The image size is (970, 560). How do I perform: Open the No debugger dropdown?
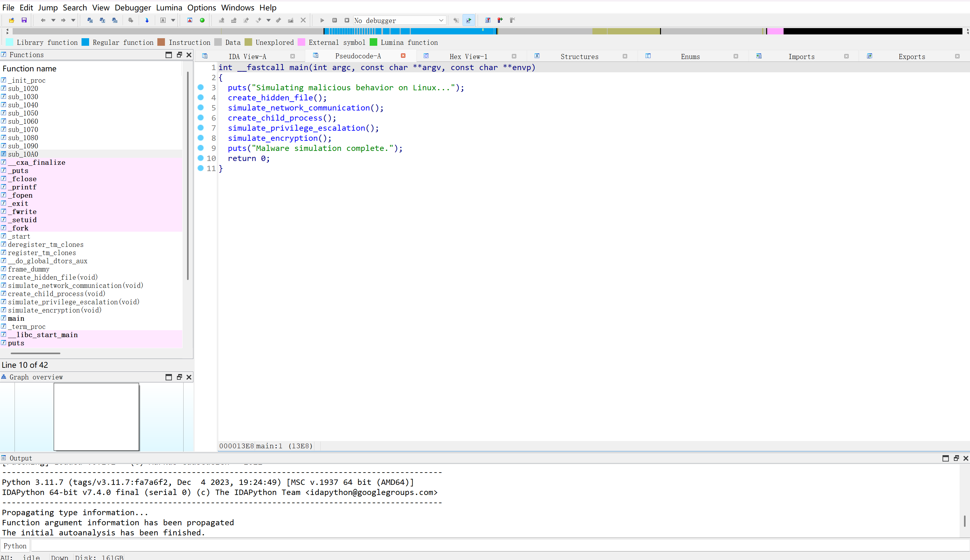pos(441,21)
